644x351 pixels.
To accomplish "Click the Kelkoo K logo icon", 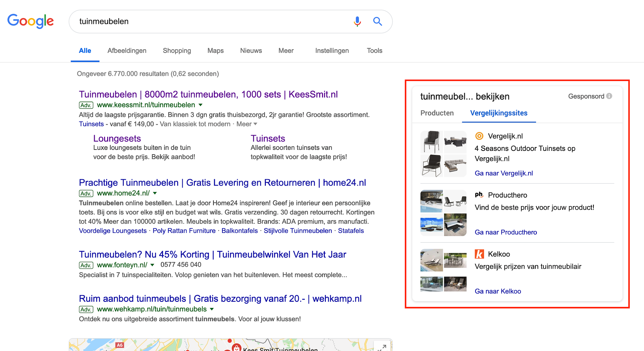I will tap(479, 254).
